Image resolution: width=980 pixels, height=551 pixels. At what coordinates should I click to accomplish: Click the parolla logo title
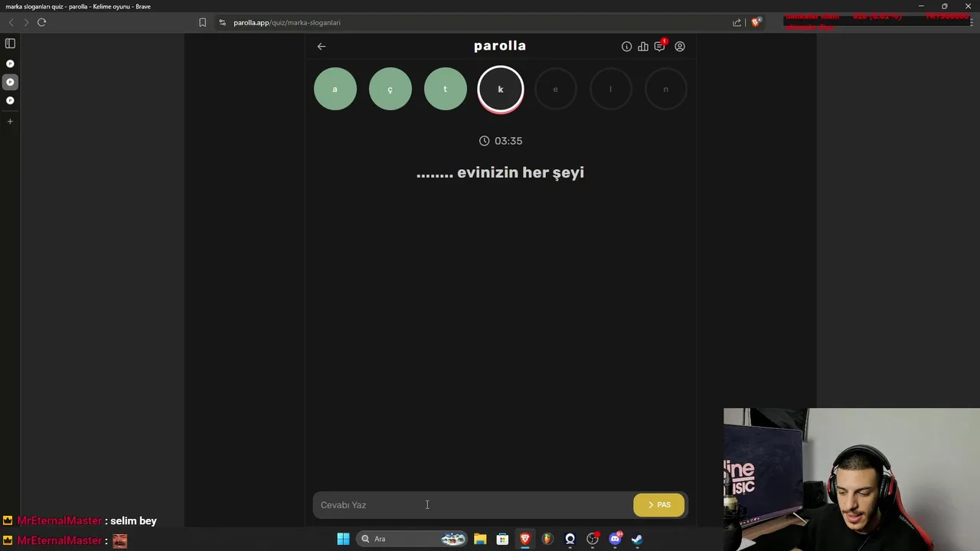pos(500,46)
